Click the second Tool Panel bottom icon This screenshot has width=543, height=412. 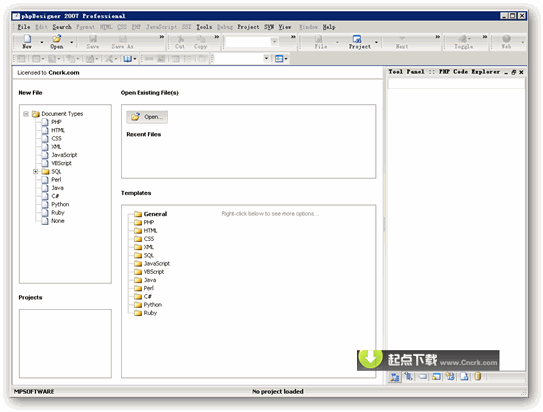click(409, 376)
